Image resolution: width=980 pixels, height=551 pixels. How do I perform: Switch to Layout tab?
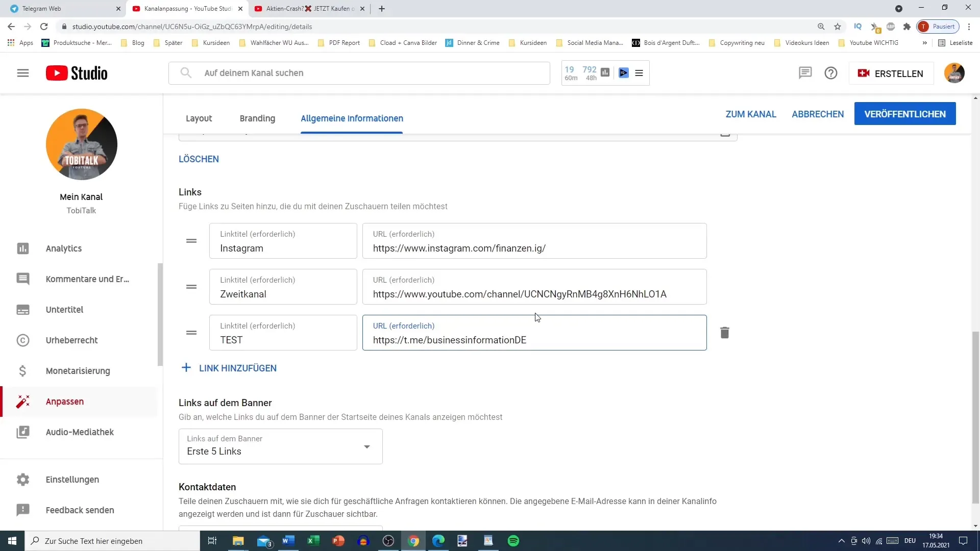pyautogui.click(x=199, y=118)
